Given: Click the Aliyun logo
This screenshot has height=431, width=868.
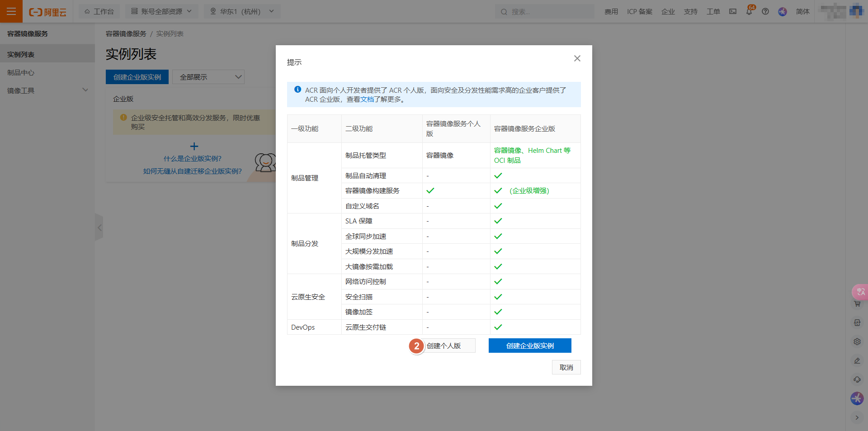Looking at the screenshot, I should point(47,12).
